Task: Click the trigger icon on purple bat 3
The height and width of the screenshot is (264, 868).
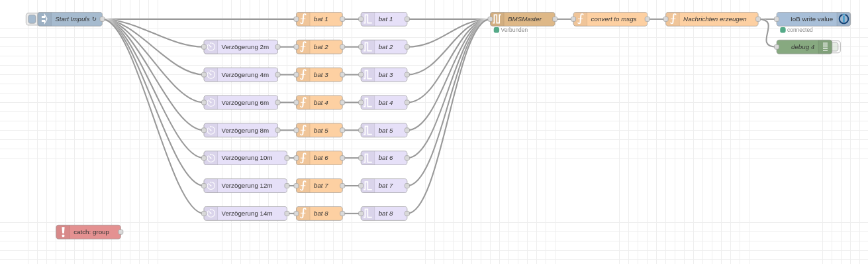Action: coord(367,75)
